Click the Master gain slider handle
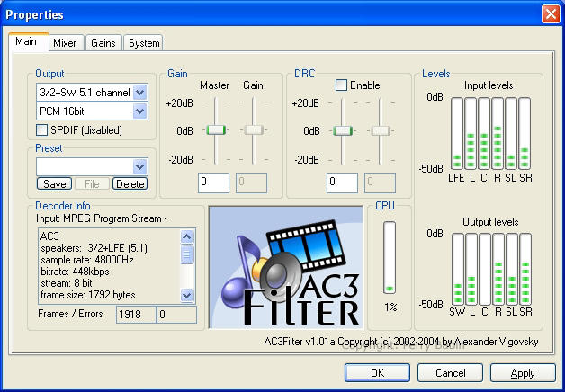Viewport: 565px width, 392px height. click(x=215, y=130)
